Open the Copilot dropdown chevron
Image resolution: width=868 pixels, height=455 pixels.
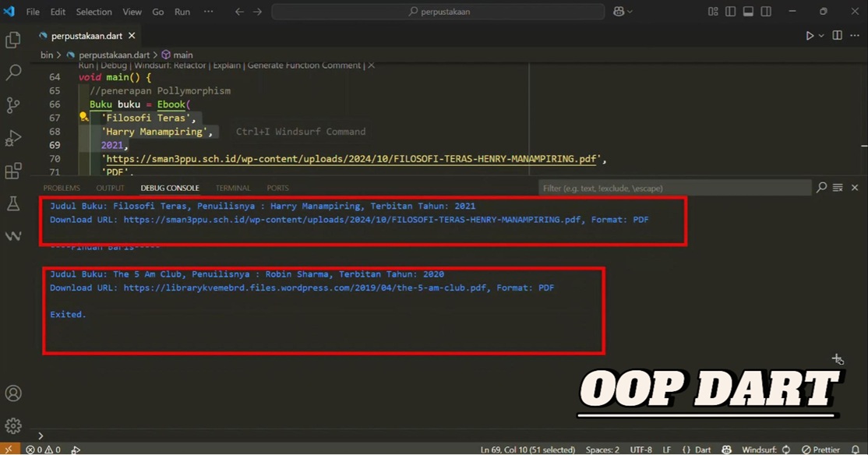tap(630, 12)
